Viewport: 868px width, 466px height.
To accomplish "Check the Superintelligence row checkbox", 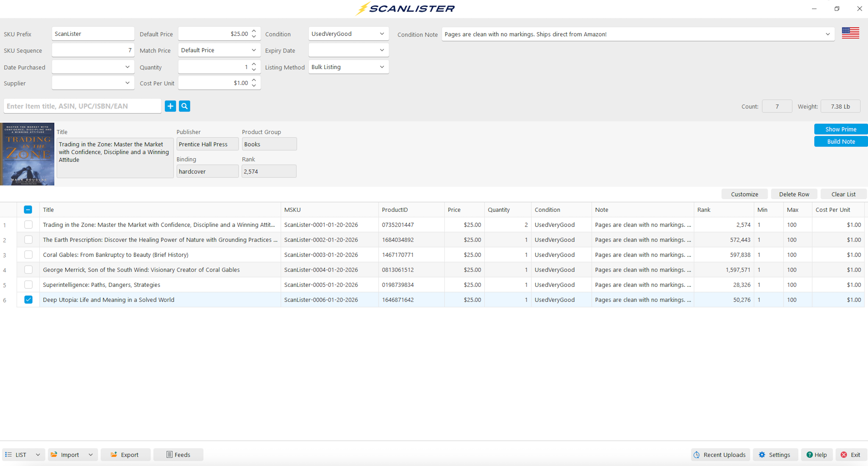I will [28, 285].
